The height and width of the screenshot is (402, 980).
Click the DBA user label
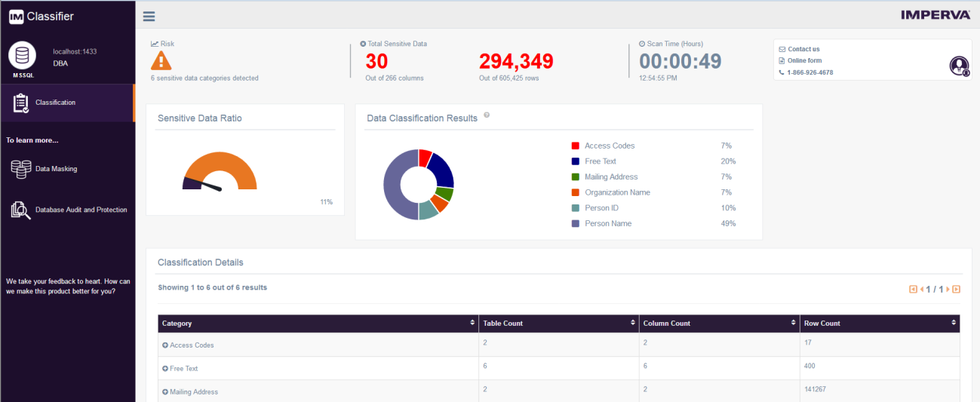pyautogui.click(x=60, y=63)
